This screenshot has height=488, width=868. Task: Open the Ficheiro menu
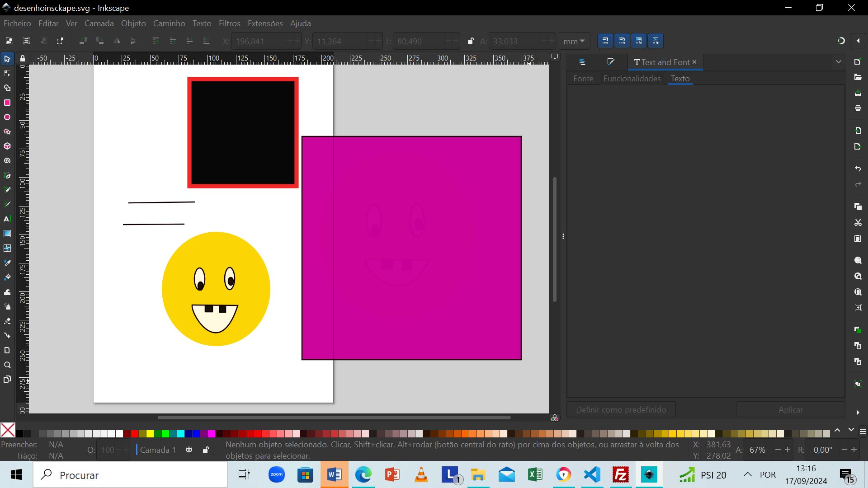(17, 23)
